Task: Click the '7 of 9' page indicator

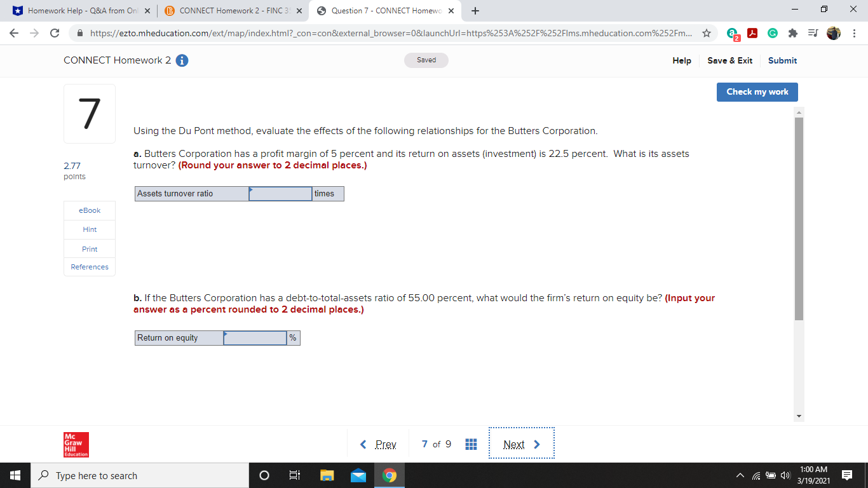Action: click(437, 444)
